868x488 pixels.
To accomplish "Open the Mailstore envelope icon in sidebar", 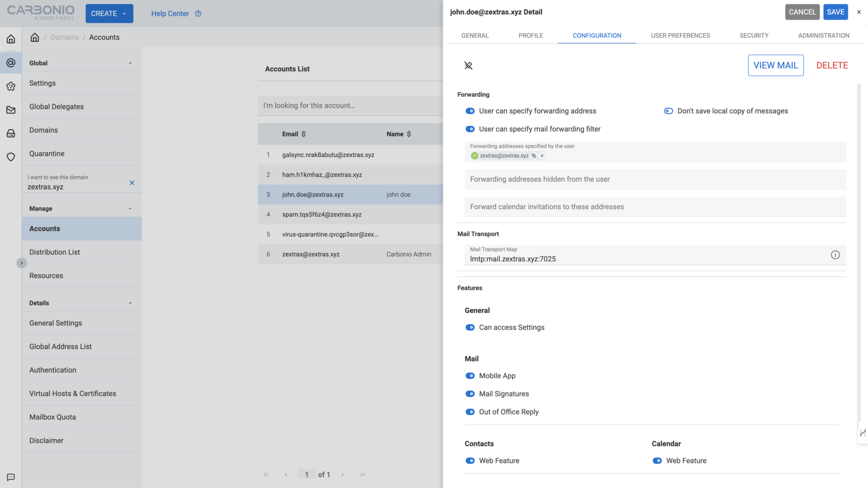I will 11,110.
